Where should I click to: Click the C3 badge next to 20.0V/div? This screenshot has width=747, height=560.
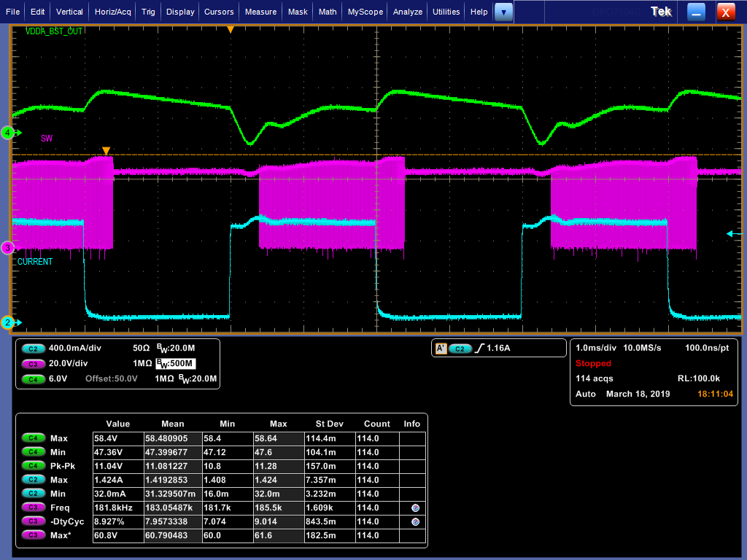pyautogui.click(x=33, y=364)
